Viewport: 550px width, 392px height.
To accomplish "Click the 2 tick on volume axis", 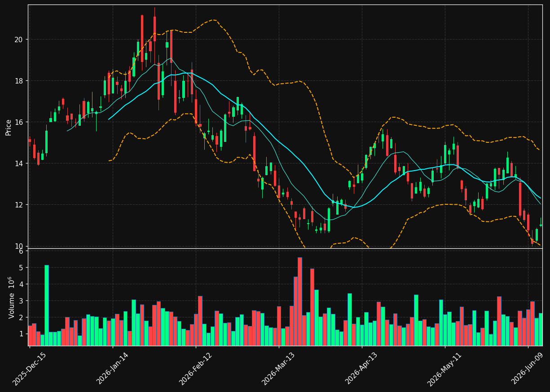I will 21,317.
